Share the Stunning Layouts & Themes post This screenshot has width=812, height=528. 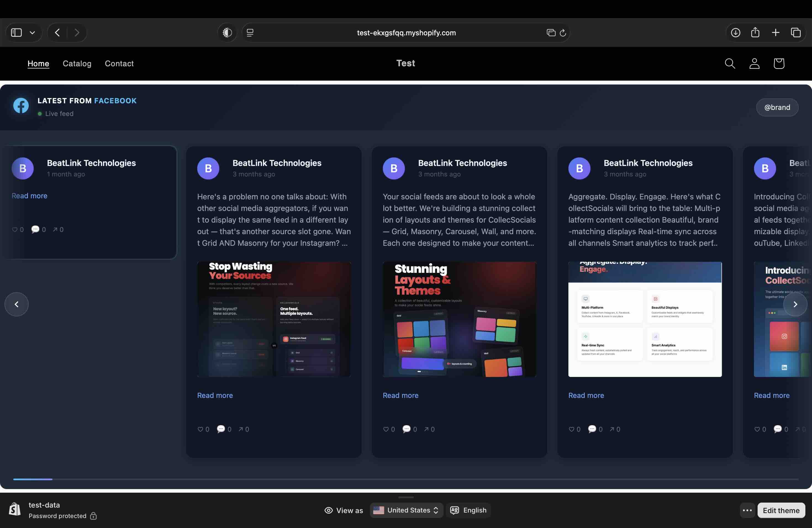(x=426, y=429)
